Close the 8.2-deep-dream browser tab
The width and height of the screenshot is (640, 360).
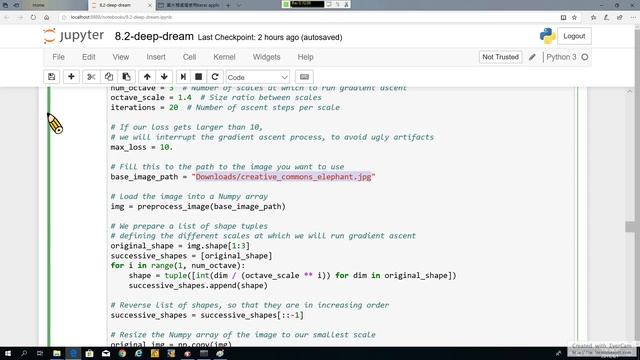149,5
